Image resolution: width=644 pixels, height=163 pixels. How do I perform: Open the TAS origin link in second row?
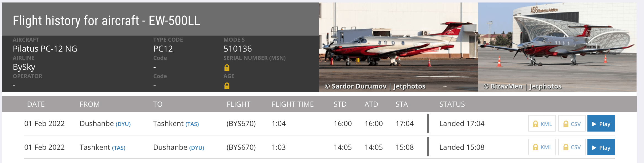(119, 148)
